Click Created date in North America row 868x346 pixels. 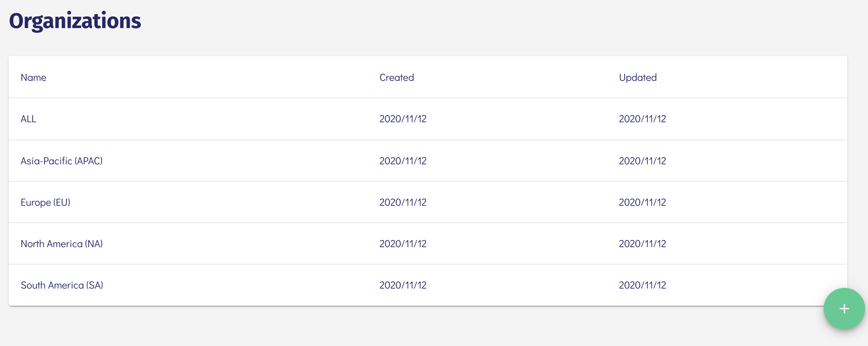tap(403, 244)
